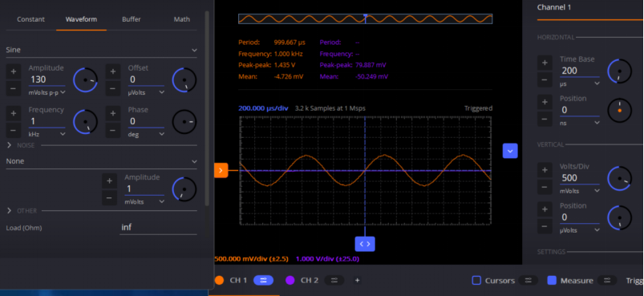Viewport: 644px width, 296px height.
Task: Click the blue horizontal position handle below plot
Action: click(365, 244)
